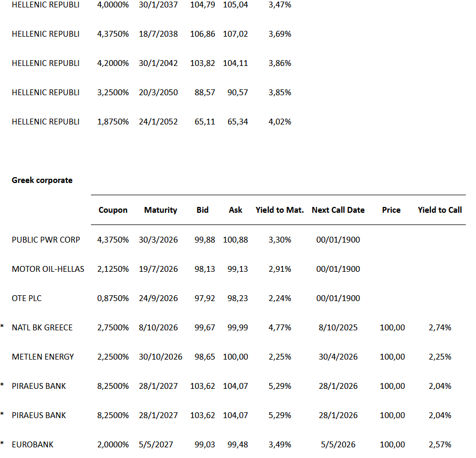The height and width of the screenshot is (458, 476).
Task: Click the Greek corporate section heading
Action: pos(42,180)
